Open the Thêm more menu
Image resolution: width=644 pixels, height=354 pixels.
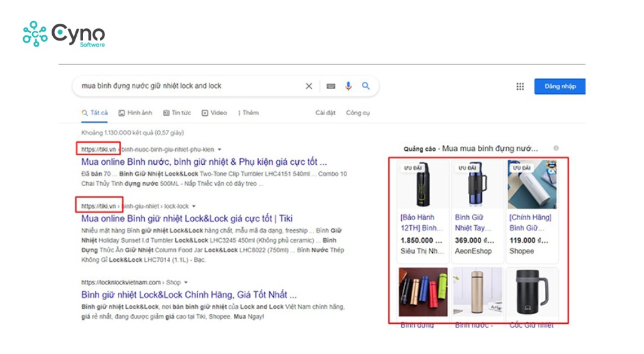coord(248,113)
